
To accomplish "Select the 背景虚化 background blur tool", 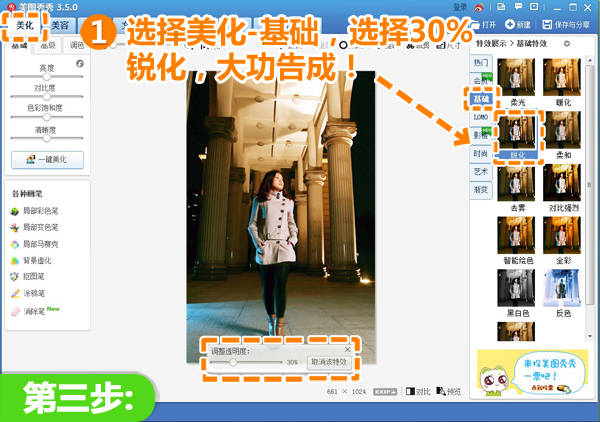I will point(31,261).
